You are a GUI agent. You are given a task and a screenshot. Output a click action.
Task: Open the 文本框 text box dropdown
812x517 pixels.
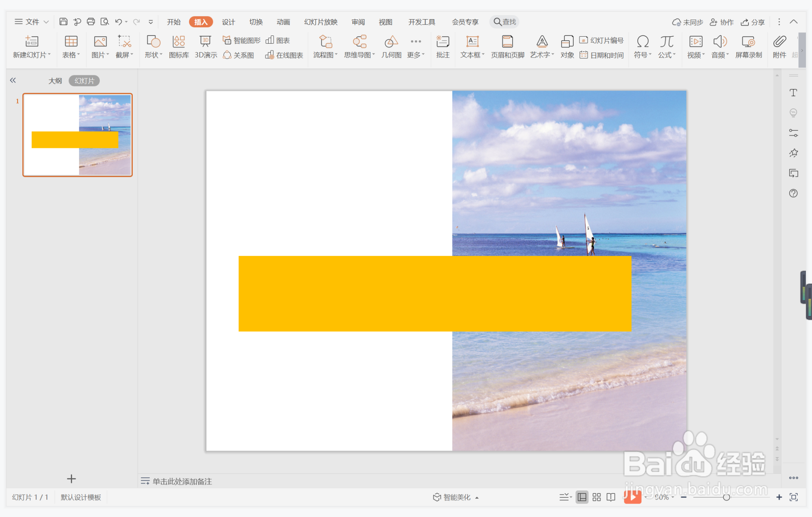coord(472,55)
